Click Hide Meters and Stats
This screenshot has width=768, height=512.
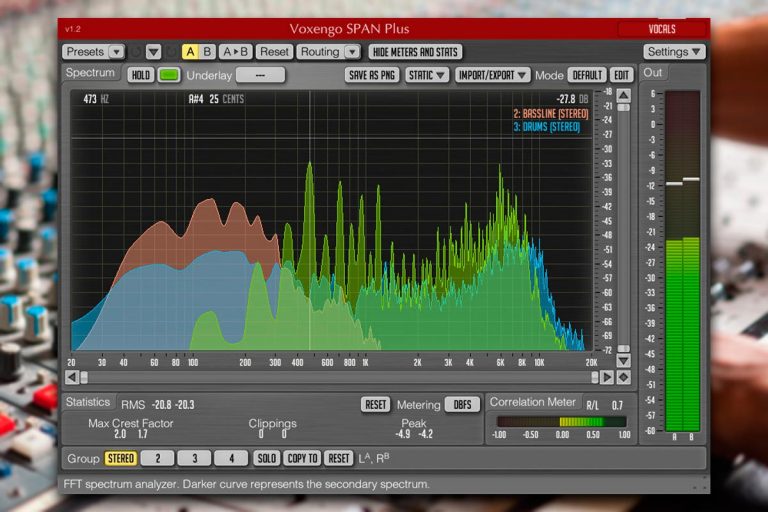pyautogui.click(x=415, y=51)
